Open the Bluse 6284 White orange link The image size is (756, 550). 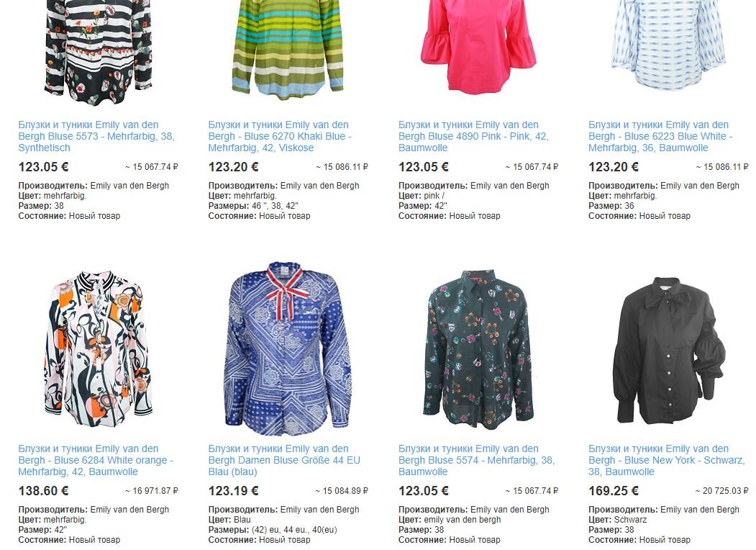click(x=96, y=460)
